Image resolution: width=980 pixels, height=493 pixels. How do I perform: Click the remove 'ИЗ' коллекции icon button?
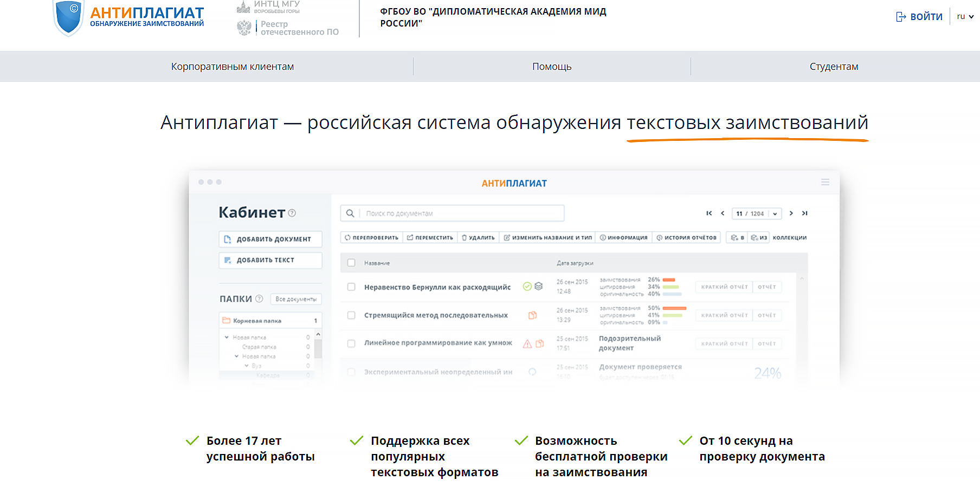point(759,237)
